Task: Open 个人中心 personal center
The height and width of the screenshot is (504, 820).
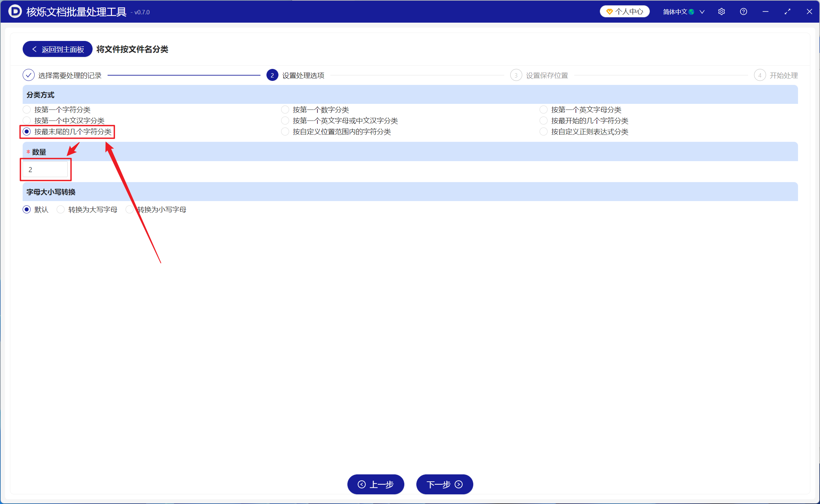Action: click(x=624, y=12)
